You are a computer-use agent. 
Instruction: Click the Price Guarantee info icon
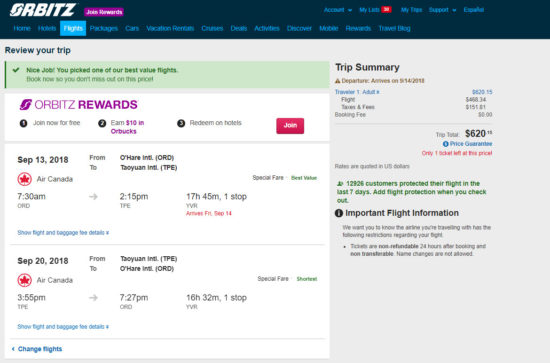coord(445,144)
